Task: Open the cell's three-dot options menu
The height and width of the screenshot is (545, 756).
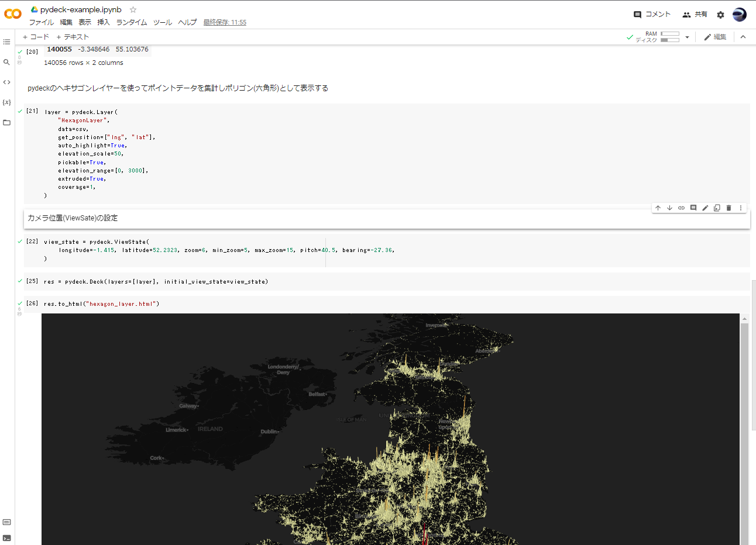Action: point(741,208)
